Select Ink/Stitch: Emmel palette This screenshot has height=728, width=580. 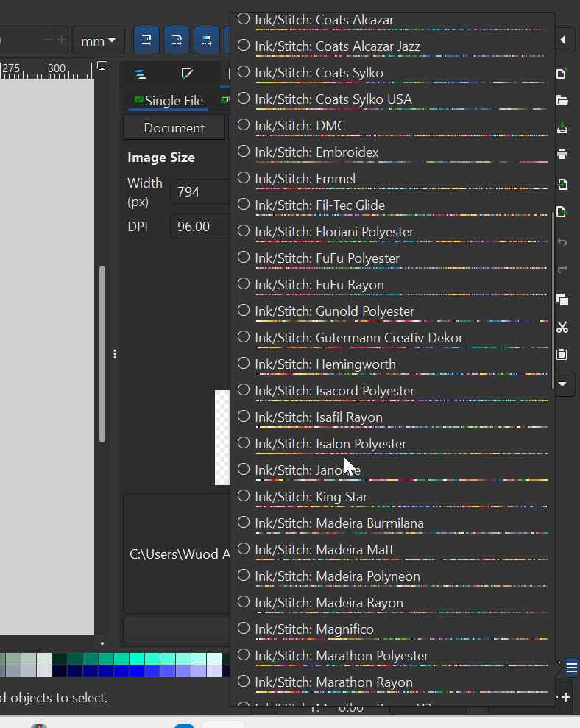(392, 180)
